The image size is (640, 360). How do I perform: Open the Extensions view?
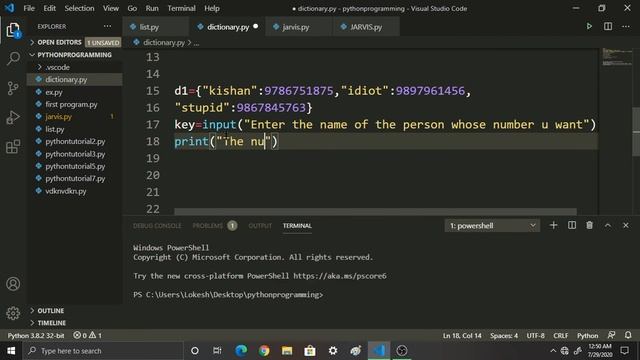pos(13,147)
